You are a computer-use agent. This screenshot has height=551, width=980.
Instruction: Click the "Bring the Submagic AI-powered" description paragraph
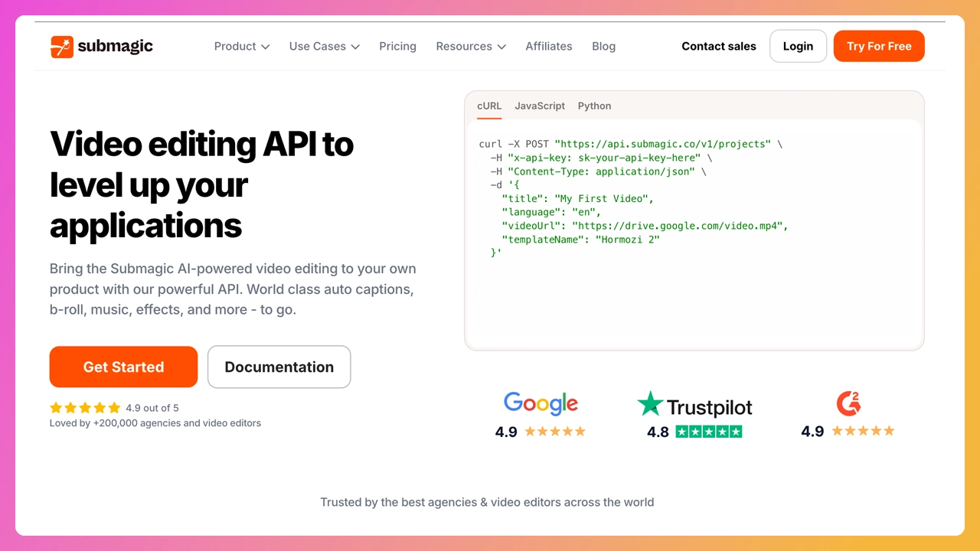(233, 289)
